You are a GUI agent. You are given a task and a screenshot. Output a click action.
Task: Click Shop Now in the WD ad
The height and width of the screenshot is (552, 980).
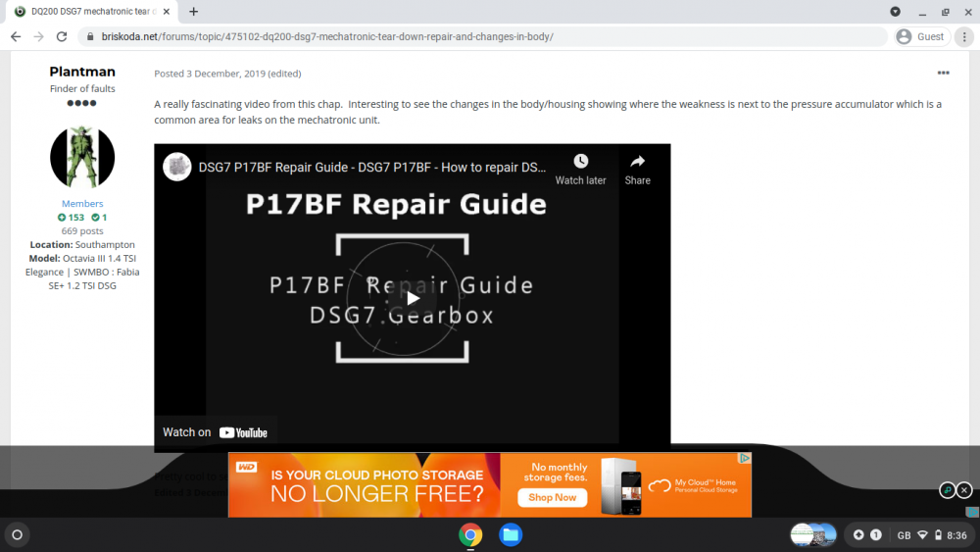(x=553, y=498)
